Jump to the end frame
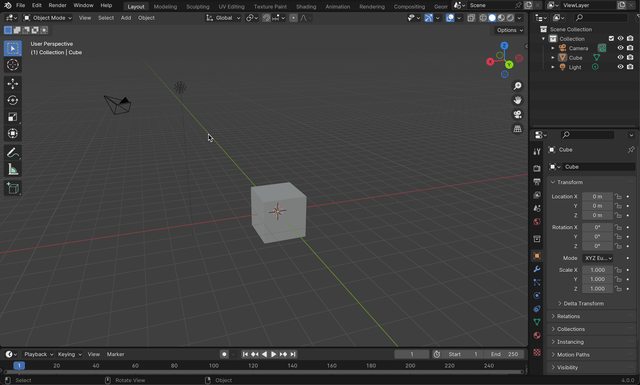Viewport: 640px width, 385px height. click(293, 354)
